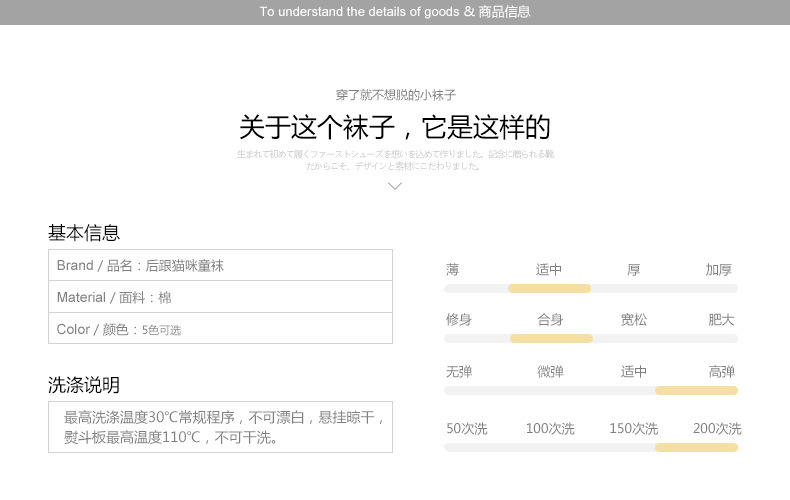Choose the 微弹 elasticity option
This screenshot has height=500, width=790.
(x=550, y=372)
